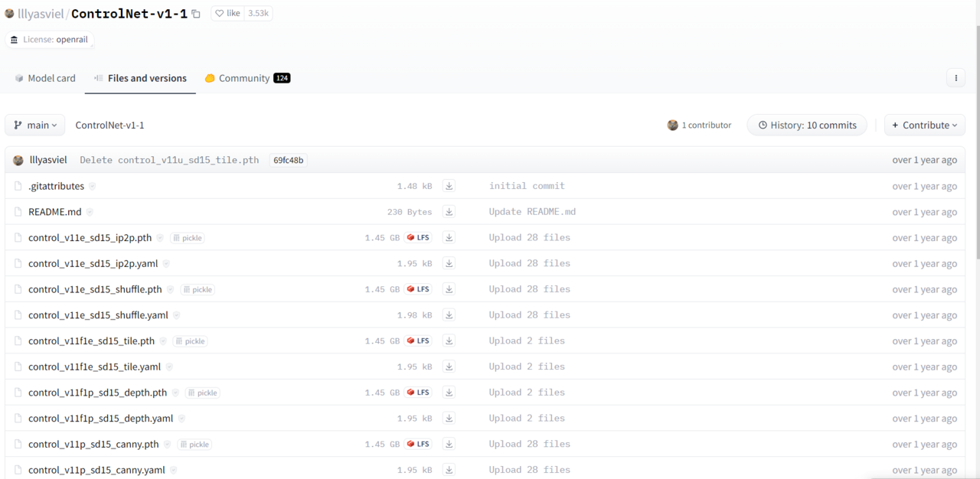The image size is (980, 479).
Task: Select the Files and versions tab
Action: pos(140,78)
